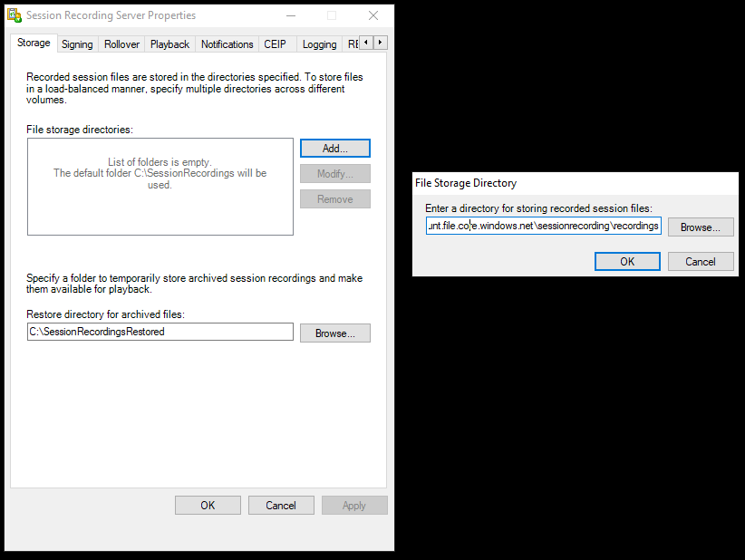Screen dimensions: 745x560
Task: Click OK in Session Recording Server Properties
Action: [208, 505]
